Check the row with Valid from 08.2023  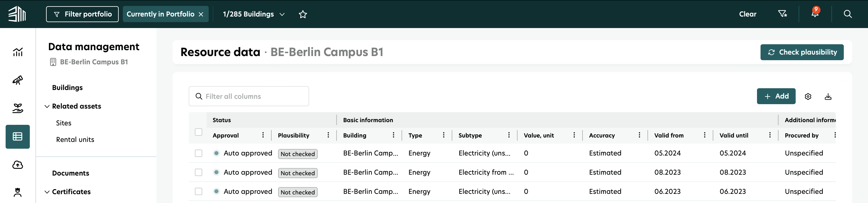(198, 172)
